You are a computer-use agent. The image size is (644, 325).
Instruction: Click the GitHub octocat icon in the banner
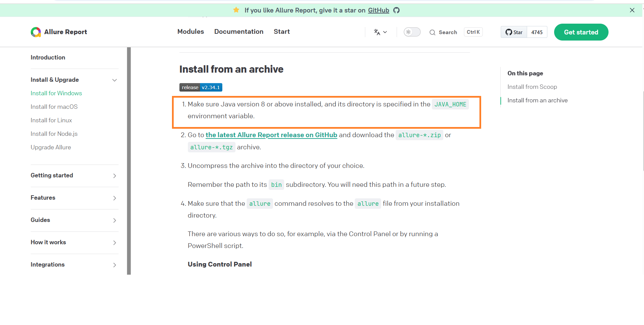pos(396,10)
